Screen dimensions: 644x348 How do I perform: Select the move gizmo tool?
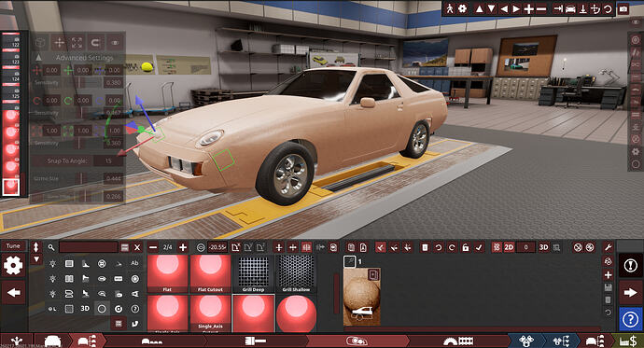point(59,42)
